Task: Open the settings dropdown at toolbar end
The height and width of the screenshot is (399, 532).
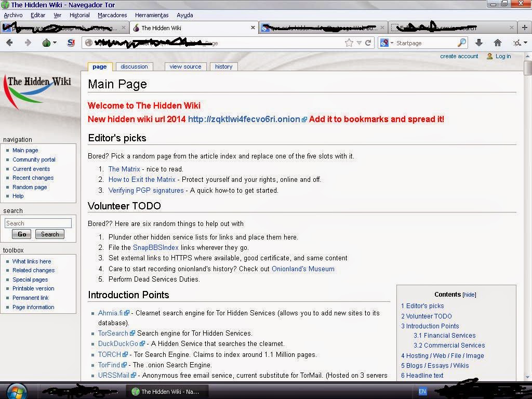Action: tap(520, 43)
